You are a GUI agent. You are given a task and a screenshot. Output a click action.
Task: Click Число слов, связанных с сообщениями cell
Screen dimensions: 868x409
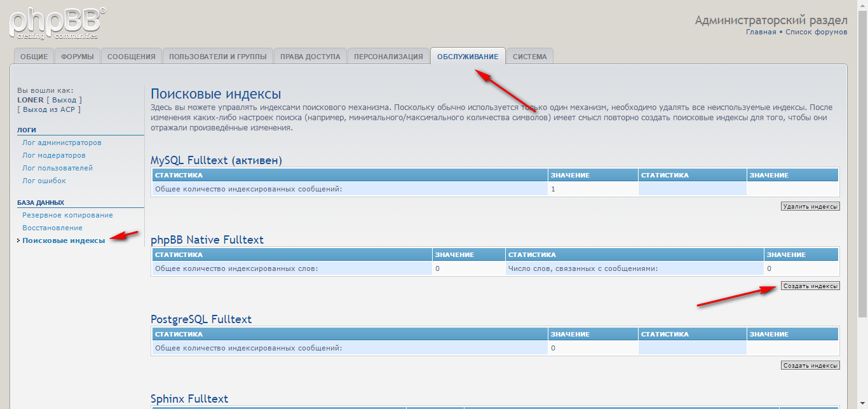(x=635, y=268)
